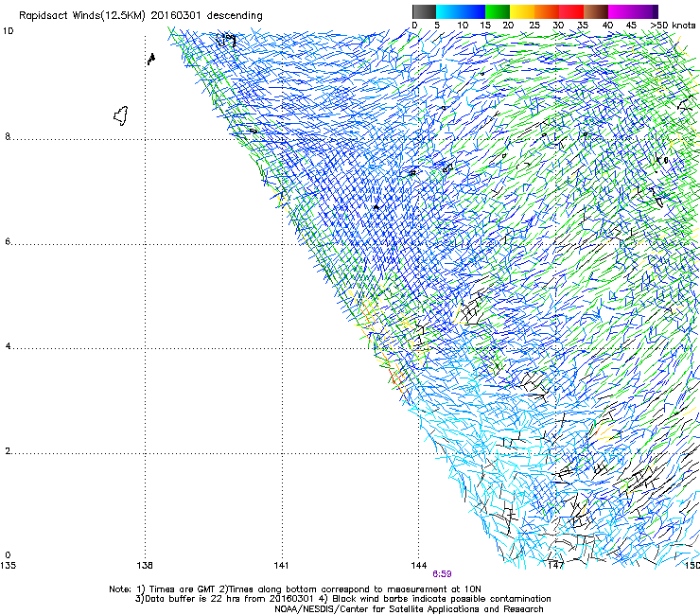
Task: Select the orange 25-30 knots legend swatch
Action: click(547, 11)
